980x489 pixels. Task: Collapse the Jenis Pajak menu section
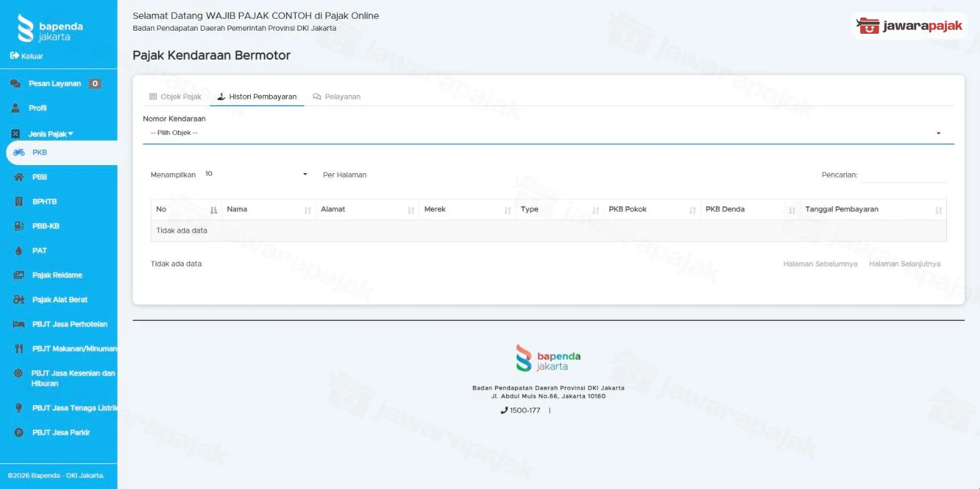(x=51, y=134)
